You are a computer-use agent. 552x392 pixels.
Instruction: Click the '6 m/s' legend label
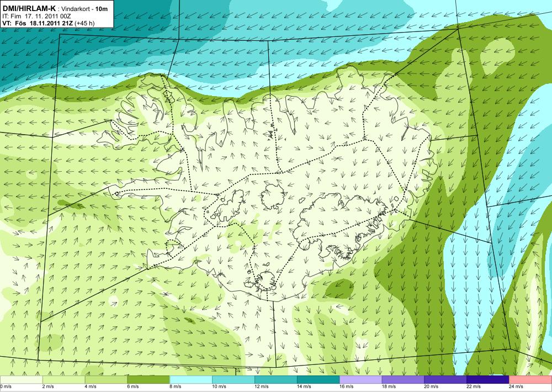click(x=132, y=386)
